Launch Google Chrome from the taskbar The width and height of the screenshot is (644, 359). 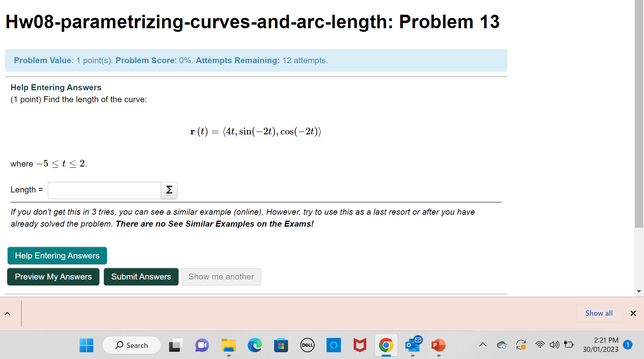[x=386, y=345]
